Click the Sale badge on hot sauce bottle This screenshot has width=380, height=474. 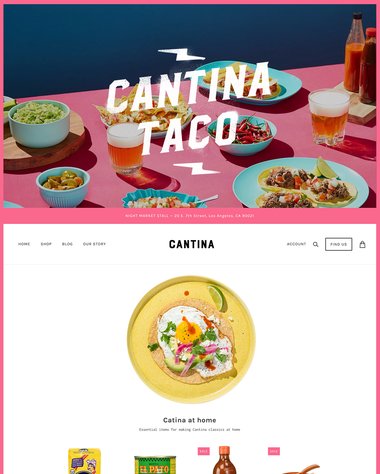click(x=204, y=451)
